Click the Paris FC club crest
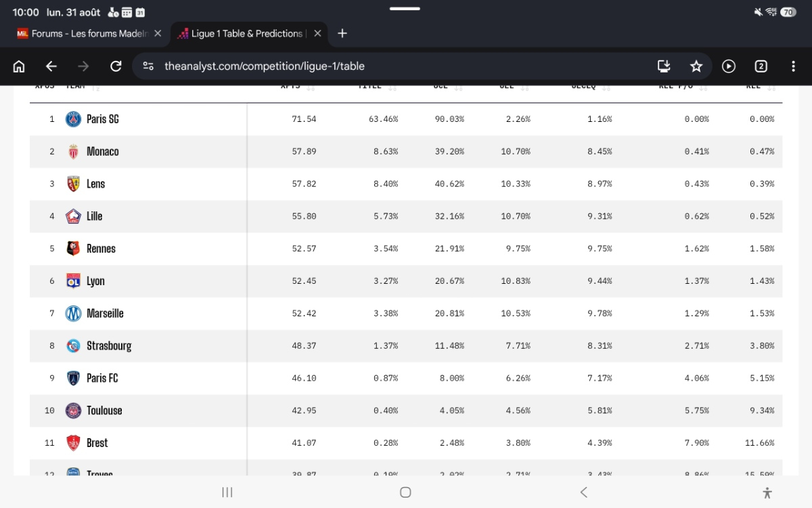 point(73,379)
